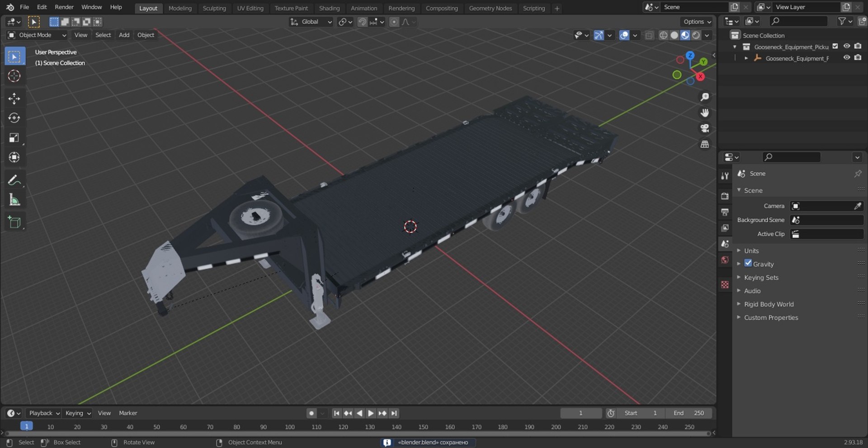Select the Rotate tool
Image resolution: width=868 pixels, height=448 pixels.
coord(14,118)
